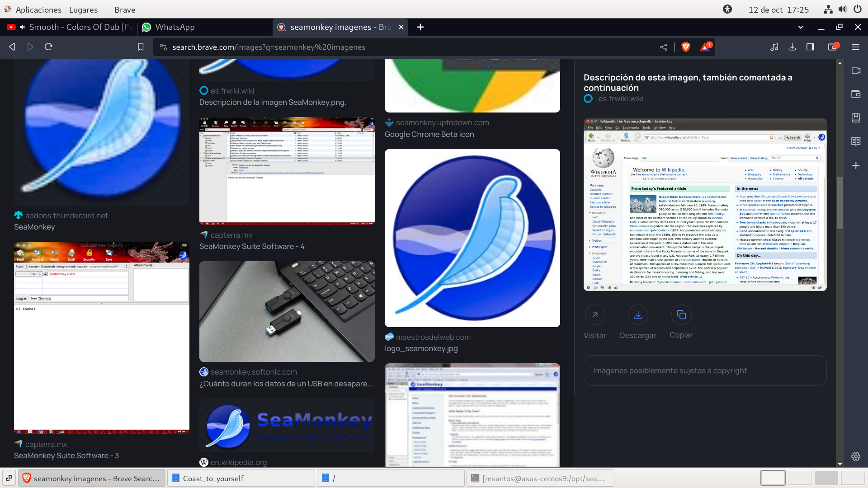Image resolution: width=868 pixels, height=488 pixels.
Task: Click the share icon in address bar
Action: 664,47
